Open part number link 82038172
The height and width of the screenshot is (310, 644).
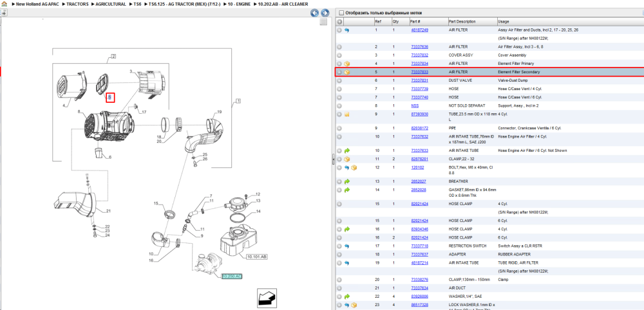(x=420, y=129)
